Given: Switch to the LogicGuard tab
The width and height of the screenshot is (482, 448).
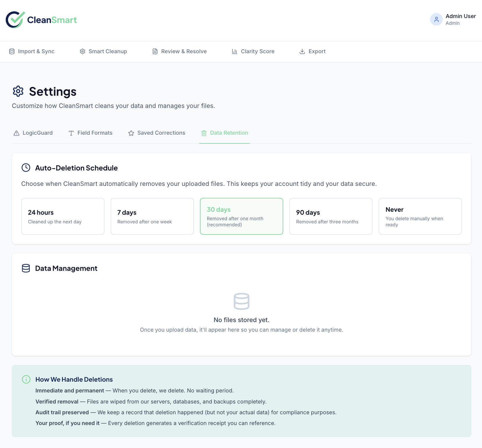Looking at the screenshot, I should point(33,133).
